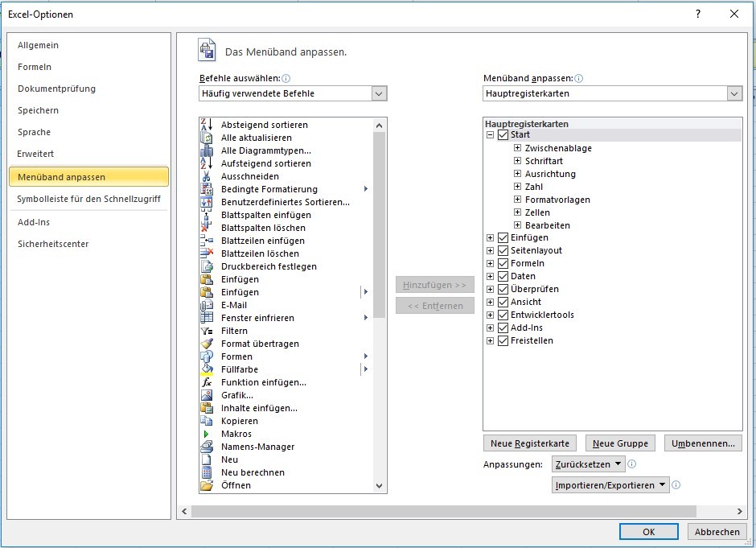Click the Grafik picture icon

[x=207, y=395]
